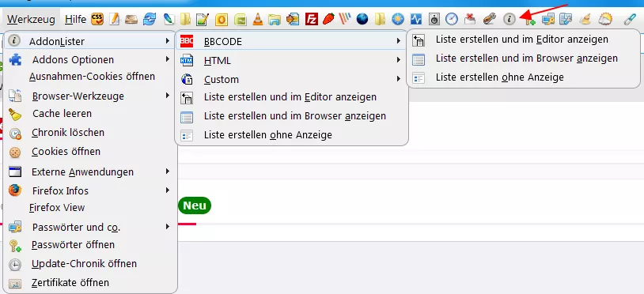The width and height of the screenshot is (644, 294).
Task: Expand the Firefox Infos submenu
Action: point(90,190)
